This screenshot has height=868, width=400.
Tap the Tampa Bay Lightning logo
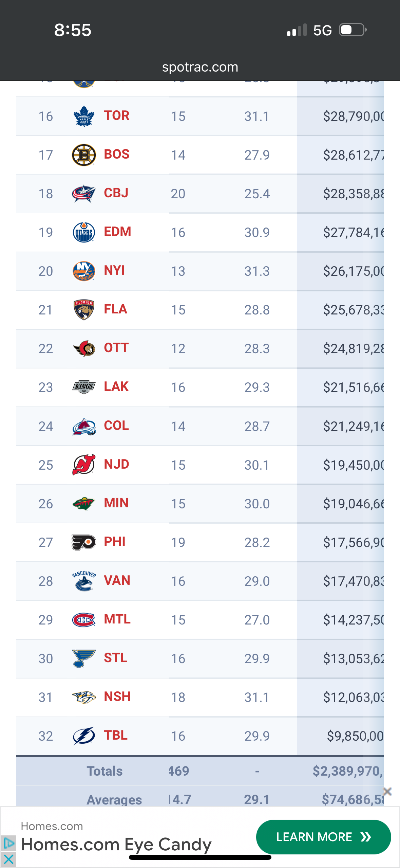84,736
